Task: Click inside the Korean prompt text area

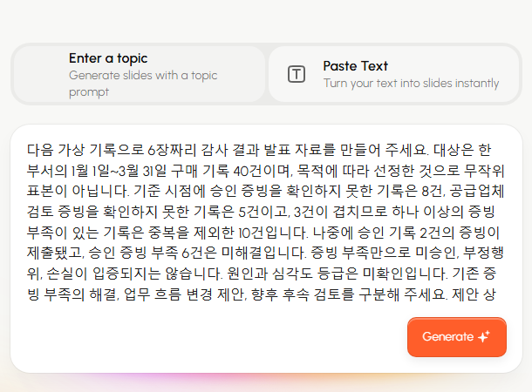Action: tap(266, 222)
